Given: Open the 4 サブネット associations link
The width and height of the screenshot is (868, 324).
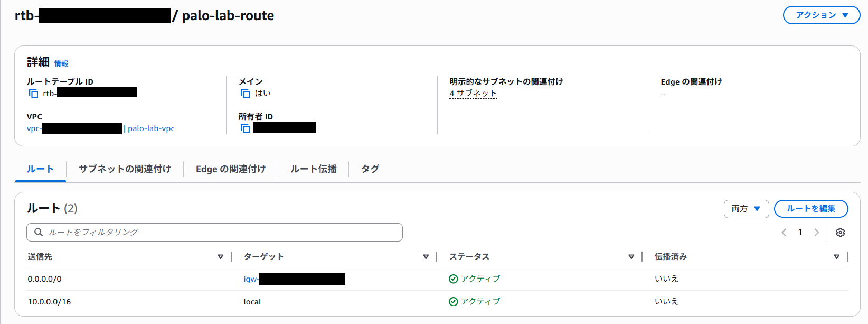Looking at the screenshot, I should [473, 94].
